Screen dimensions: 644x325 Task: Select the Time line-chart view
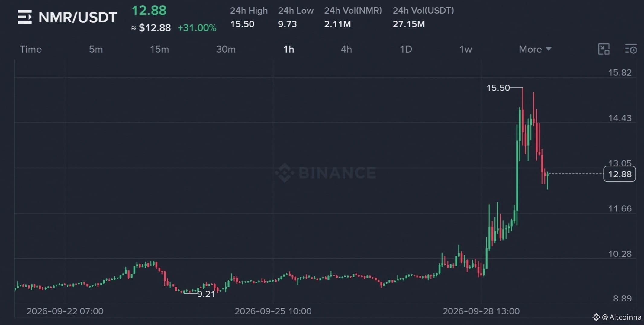coord(31,49)
